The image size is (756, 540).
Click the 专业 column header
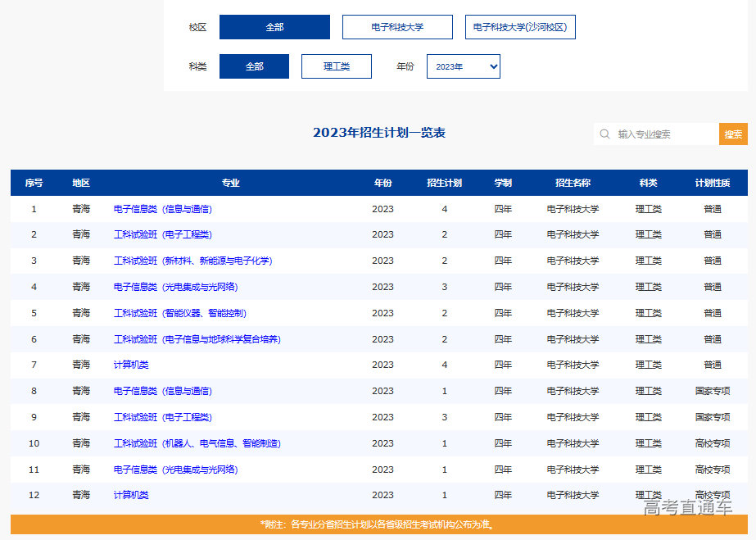click(x=230, y=183)
